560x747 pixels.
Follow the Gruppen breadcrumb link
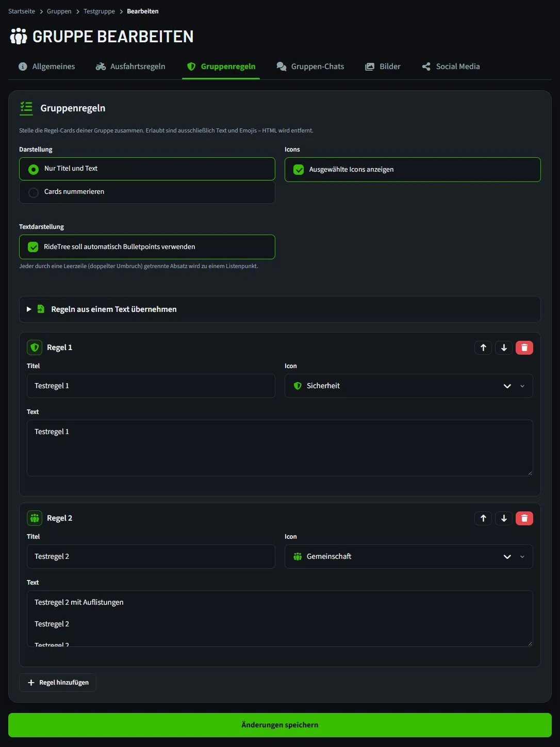(x=59, y=11)
